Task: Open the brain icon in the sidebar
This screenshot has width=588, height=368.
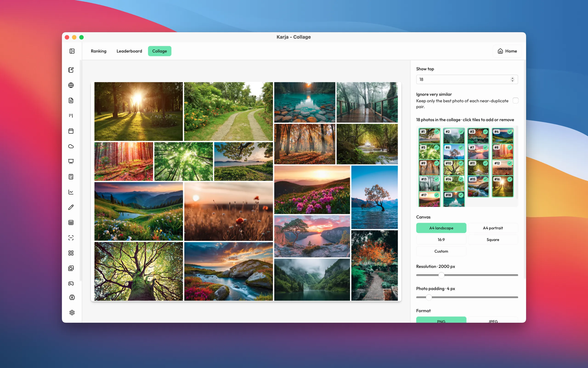Action: (72, 297)
